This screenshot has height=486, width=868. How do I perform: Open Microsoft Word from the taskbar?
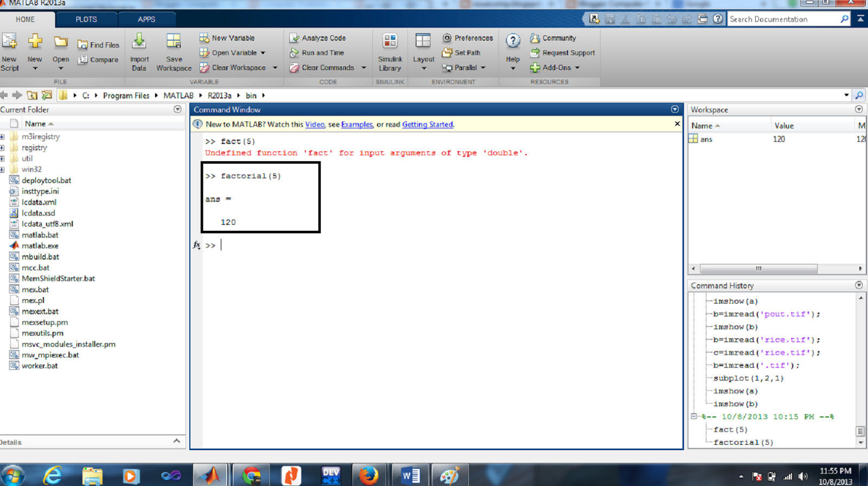pyautogui.click(x=411, y=476)
